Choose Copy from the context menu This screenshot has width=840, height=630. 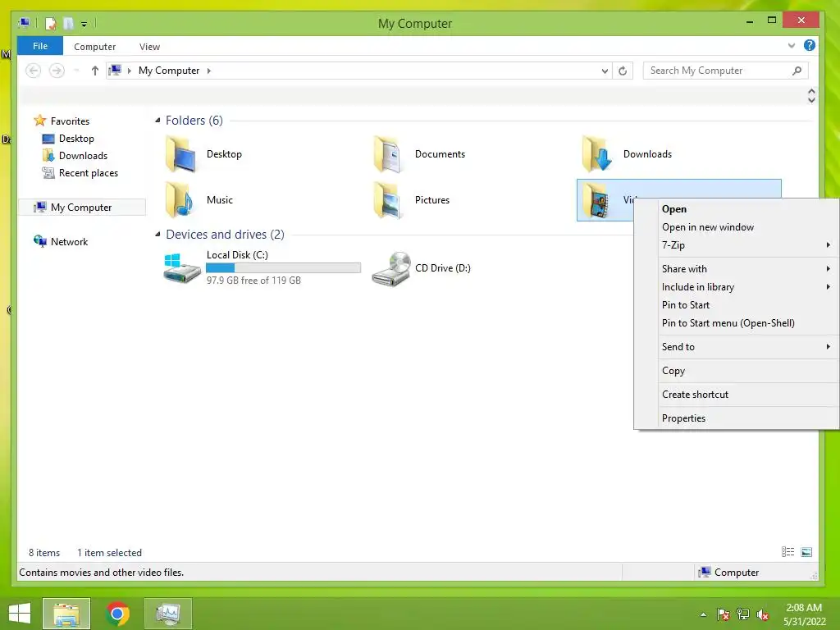pos(736,371)
